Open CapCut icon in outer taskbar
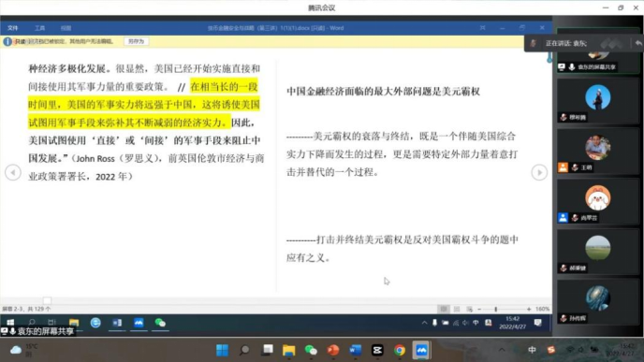This screenshot has height=362, width=644. (377, 350)
